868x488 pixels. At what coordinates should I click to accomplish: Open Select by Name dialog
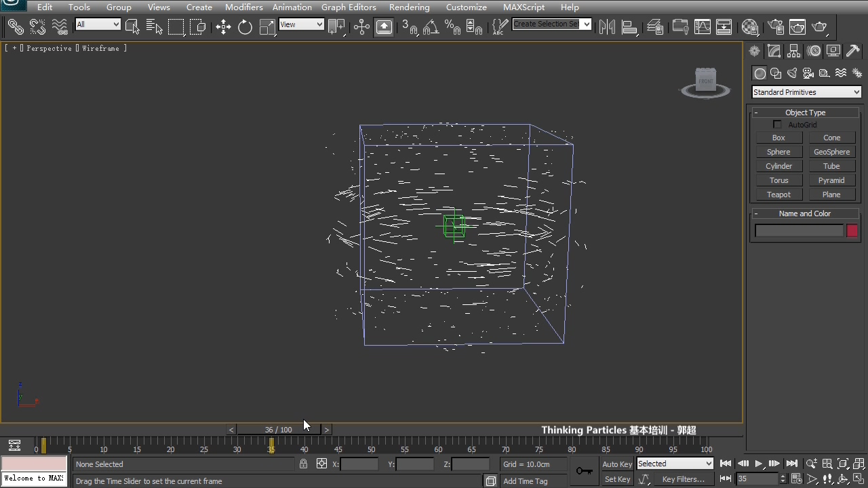pos(155,26)
